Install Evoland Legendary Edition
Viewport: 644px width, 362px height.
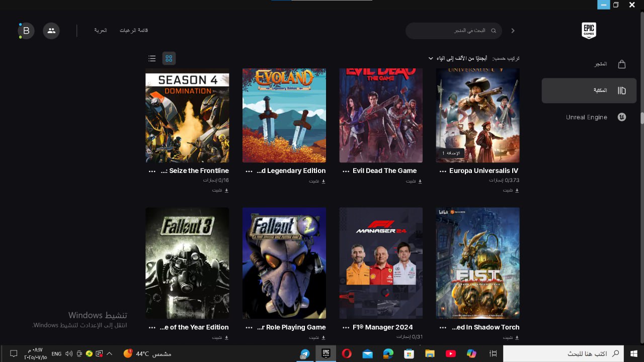[317, 181]
